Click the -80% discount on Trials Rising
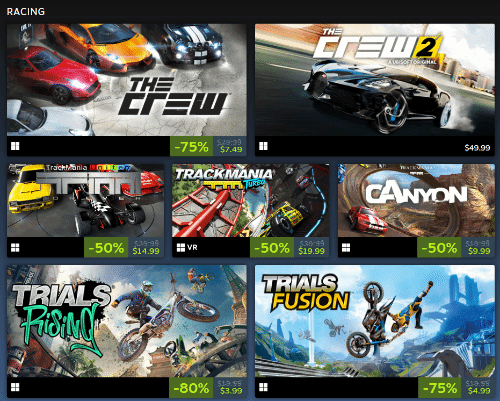 point(191,388)
